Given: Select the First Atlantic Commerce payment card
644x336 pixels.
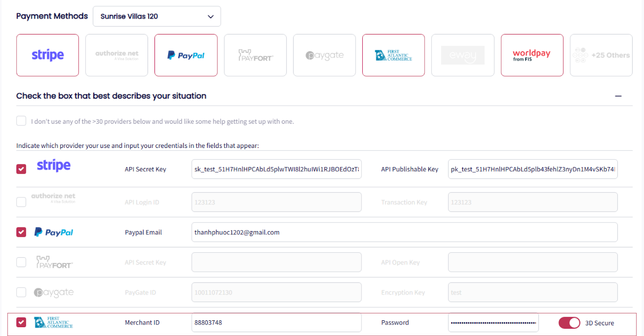Looking at the screenshot, I should (394, 55).
